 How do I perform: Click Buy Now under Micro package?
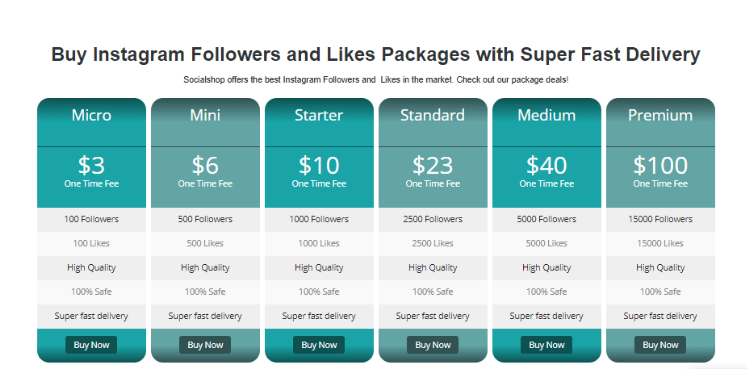(91, 345)
